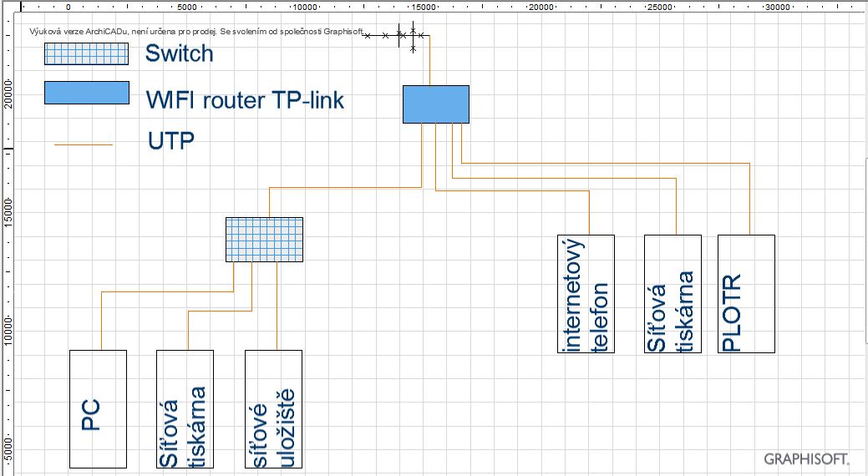Click the Síťová tiskárna box under the switch
The image size is (868, 476).
point(185,409)
